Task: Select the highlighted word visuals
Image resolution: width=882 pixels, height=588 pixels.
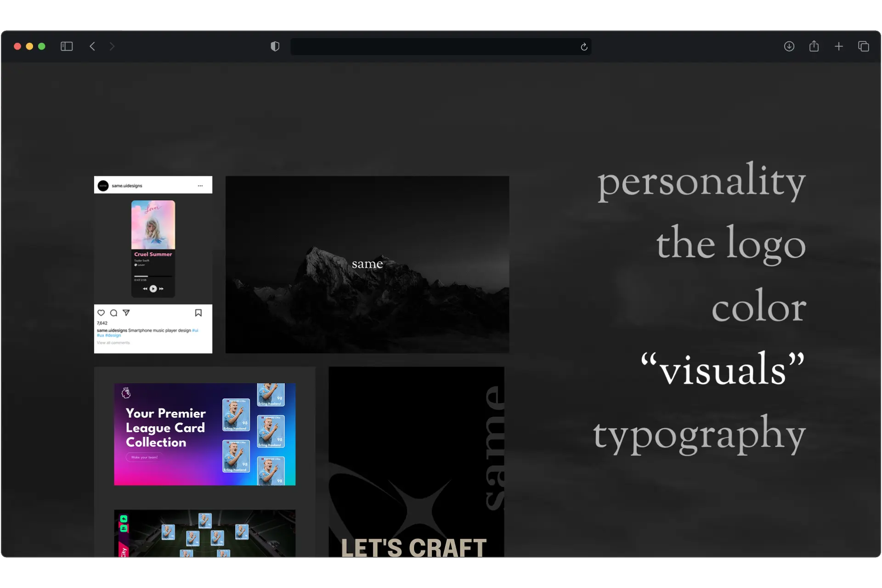Action: click(x=723, y=369)
